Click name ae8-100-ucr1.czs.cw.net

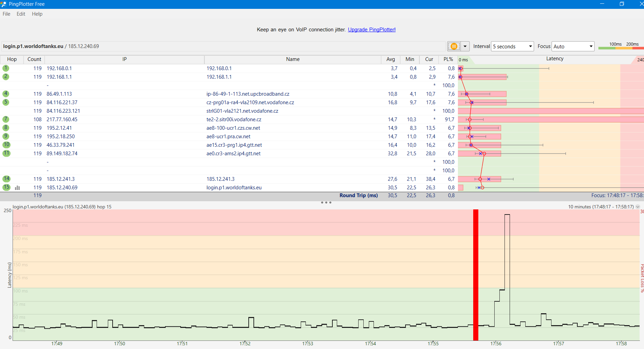[x=233, y=128]
